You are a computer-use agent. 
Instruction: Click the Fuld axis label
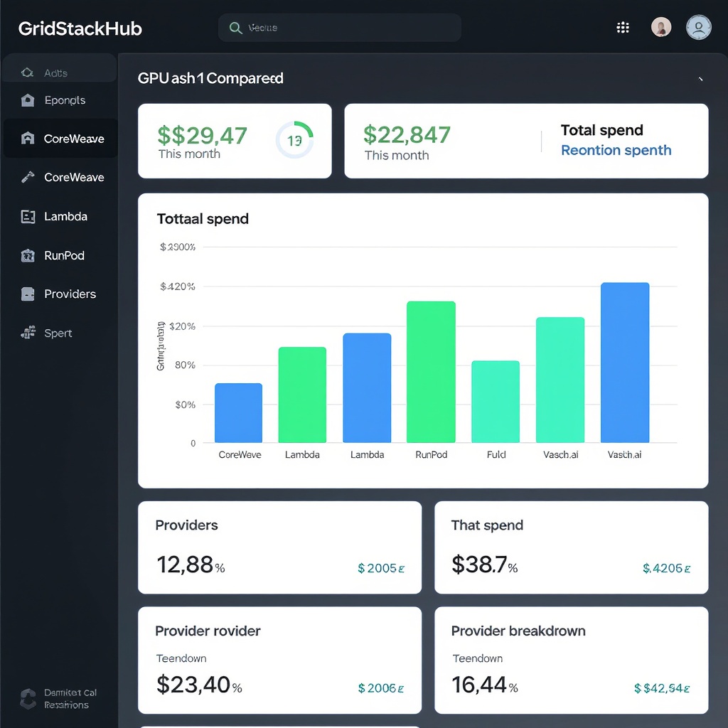(496, 454)
